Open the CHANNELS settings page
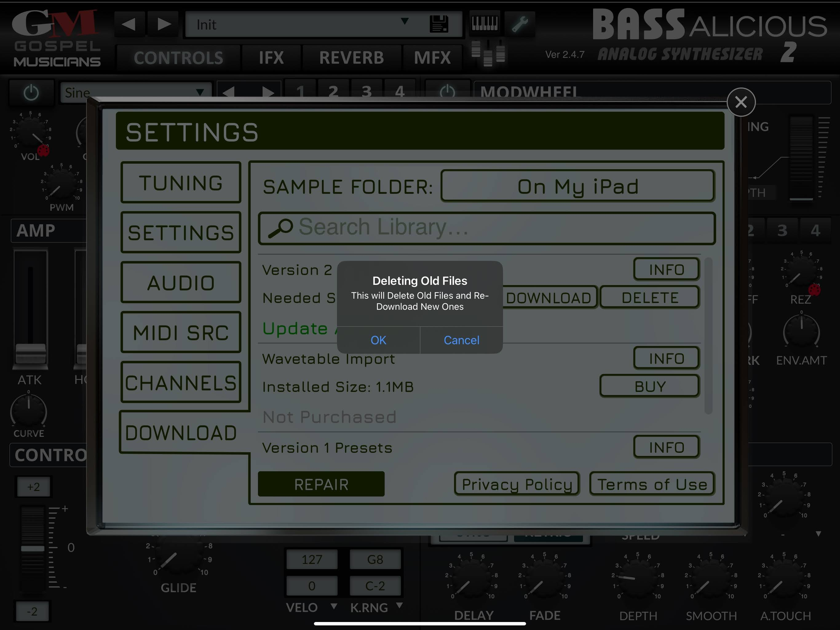The height and width of the screenshot is (630, 840). pos(181,382)
